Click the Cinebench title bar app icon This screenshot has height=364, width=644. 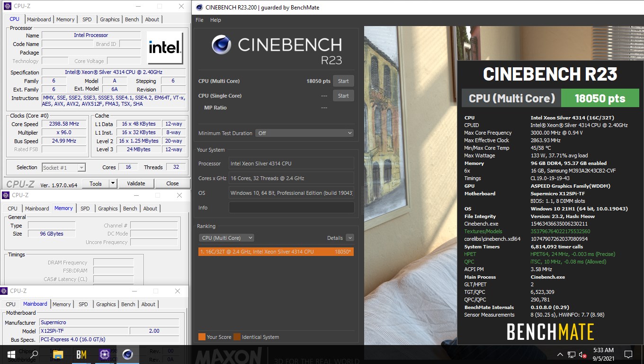pos(199,7)
